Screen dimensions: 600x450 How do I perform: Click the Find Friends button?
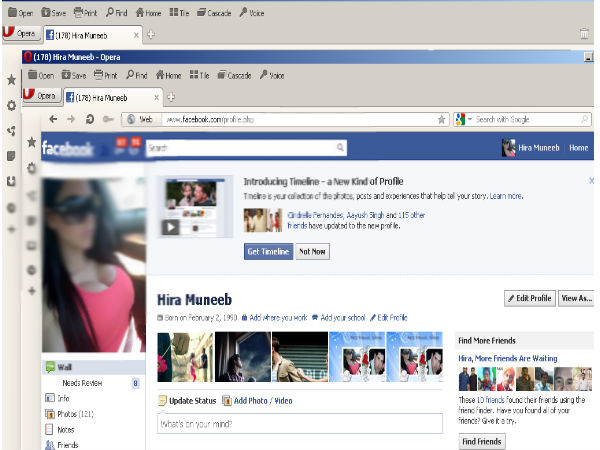[x=482, y=441]
